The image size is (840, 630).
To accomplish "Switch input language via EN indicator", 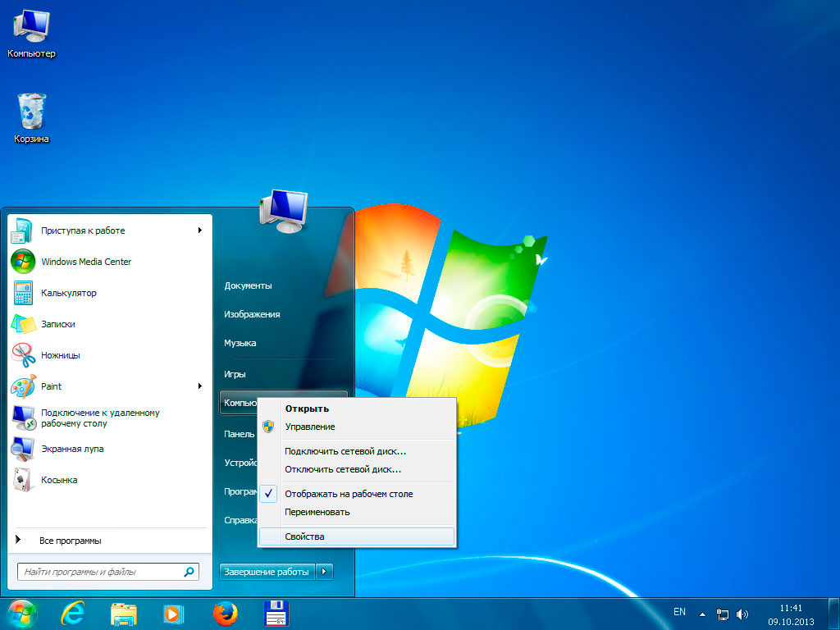I will coord(679,612).
